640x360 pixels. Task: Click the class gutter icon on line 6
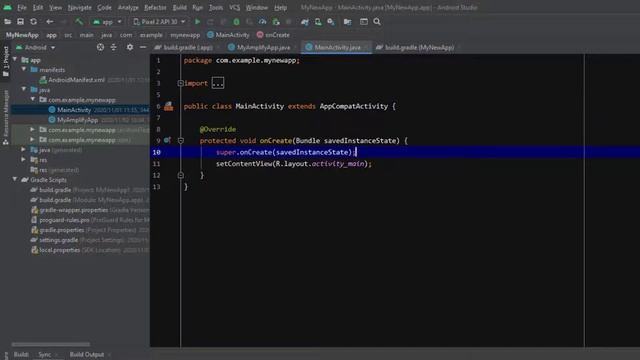tap(169, 107)
